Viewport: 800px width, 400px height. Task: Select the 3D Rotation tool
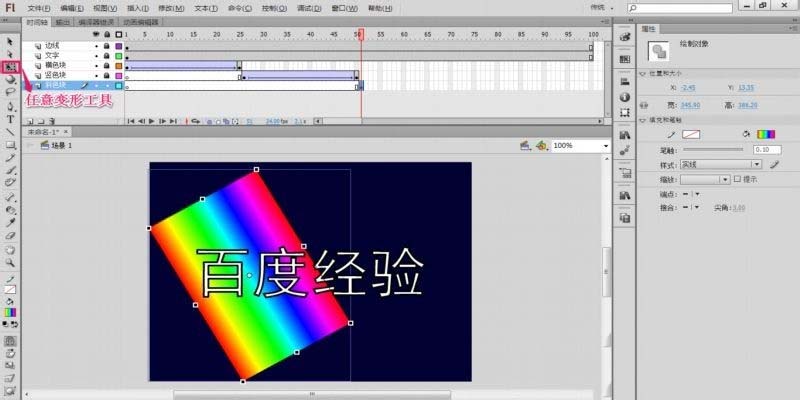(x=10, y=80)
